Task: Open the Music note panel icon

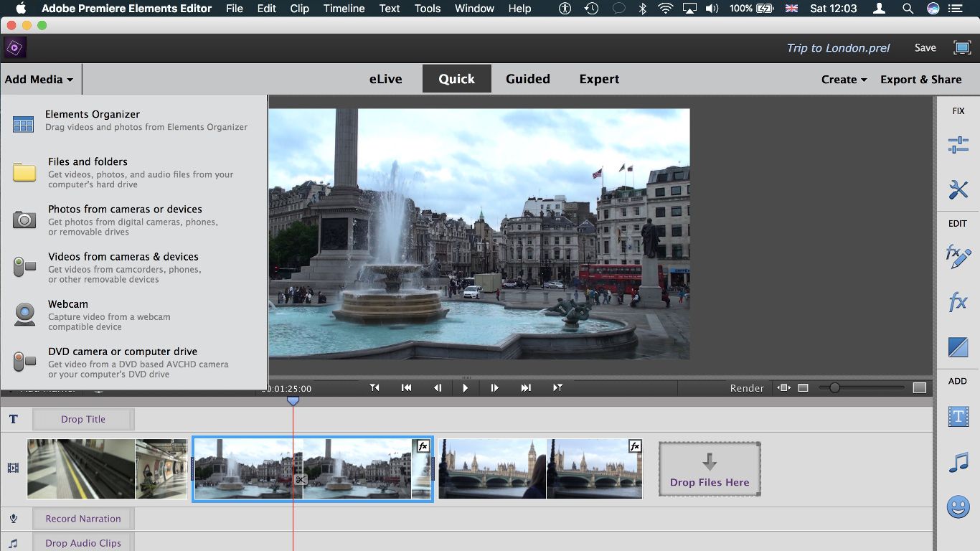Action: point(958,462)
